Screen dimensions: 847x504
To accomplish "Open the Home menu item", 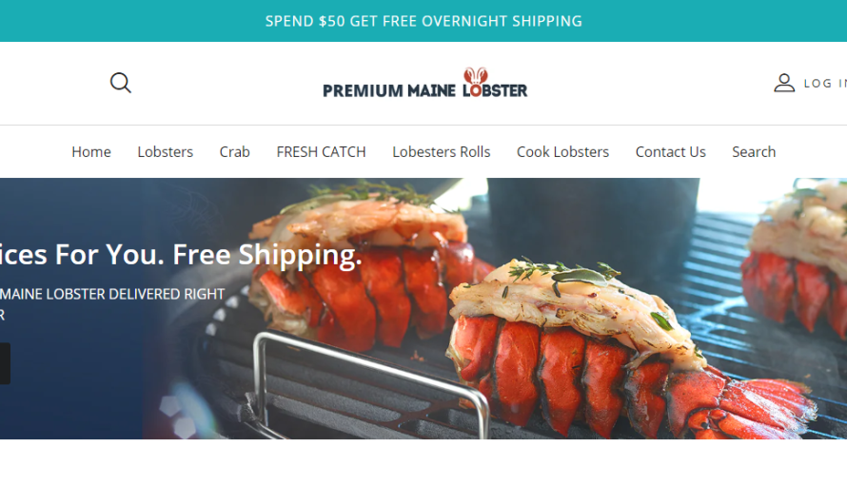I will coord(91,152).
